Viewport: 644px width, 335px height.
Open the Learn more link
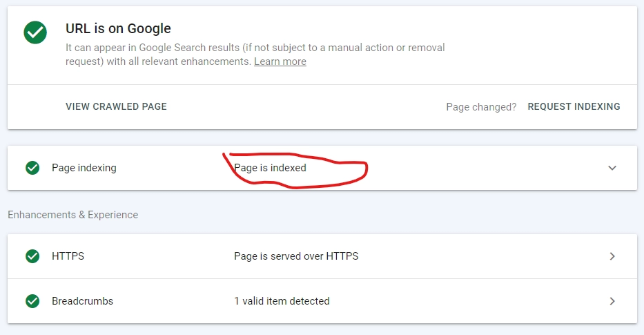pyautogui.click(x=280, y=61)
